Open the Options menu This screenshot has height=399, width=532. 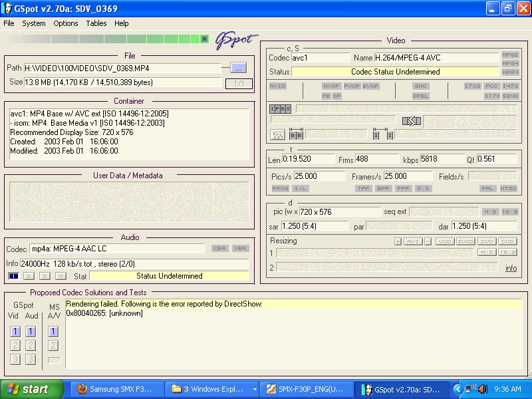[x=66, y=23]
